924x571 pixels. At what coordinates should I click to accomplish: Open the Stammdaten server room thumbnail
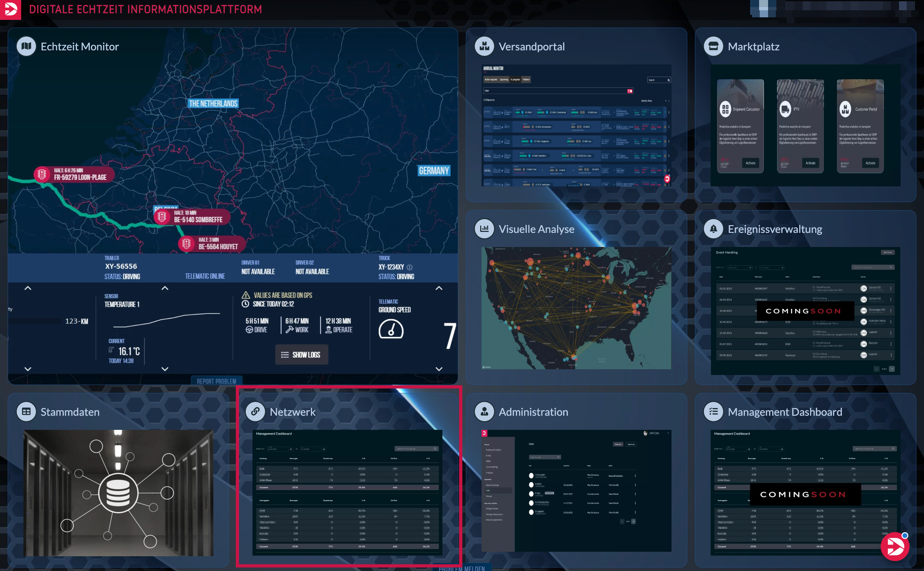tap(118, 492)
